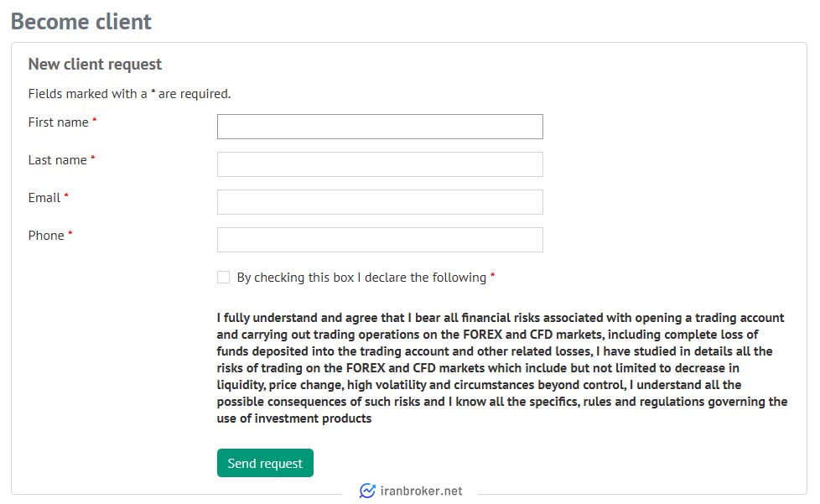Click the 'By checking this box' label

pyautogui.click(x=361, y=277)
